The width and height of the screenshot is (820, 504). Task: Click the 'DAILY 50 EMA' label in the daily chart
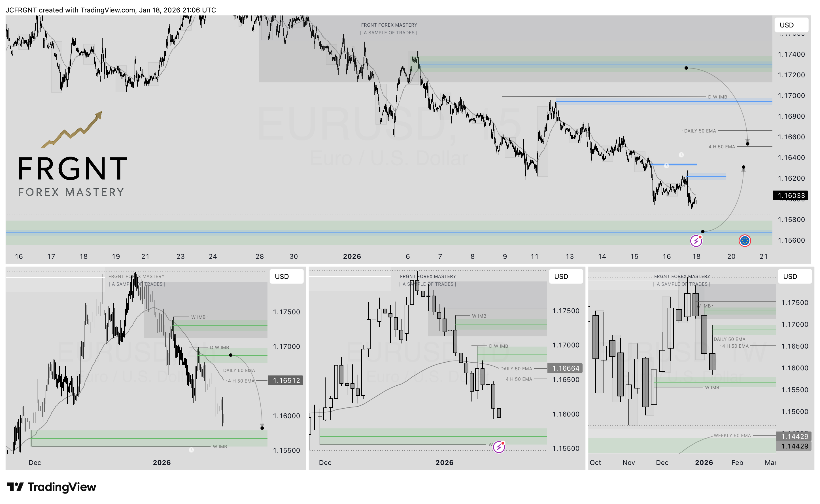pyautogui.click(x=516, y=369)
